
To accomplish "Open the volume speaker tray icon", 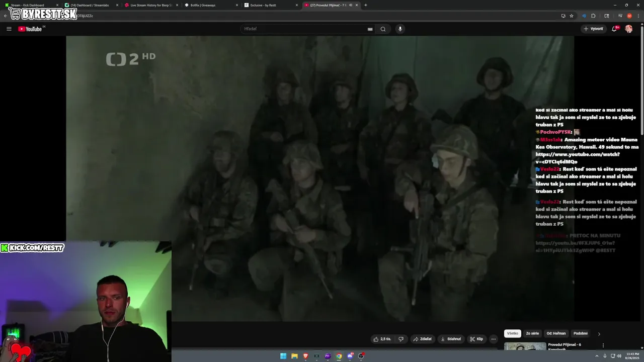I will point(619,356).
